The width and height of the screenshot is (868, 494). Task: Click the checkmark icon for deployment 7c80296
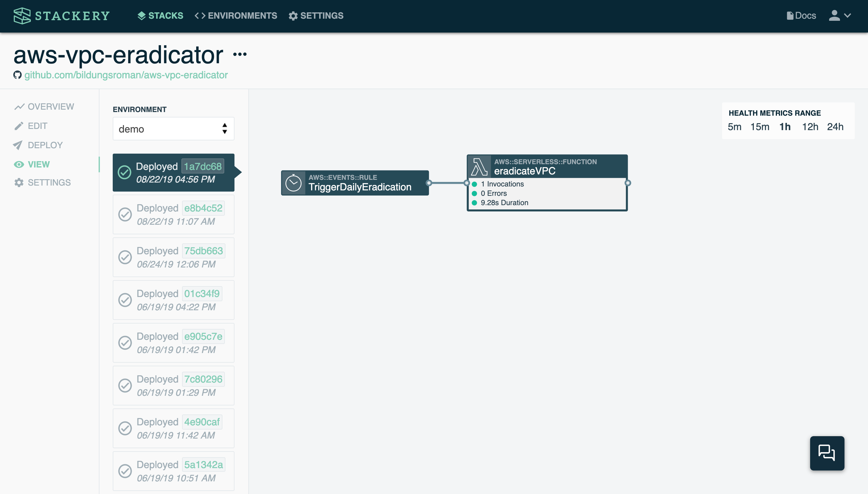(x=125, y=386)
